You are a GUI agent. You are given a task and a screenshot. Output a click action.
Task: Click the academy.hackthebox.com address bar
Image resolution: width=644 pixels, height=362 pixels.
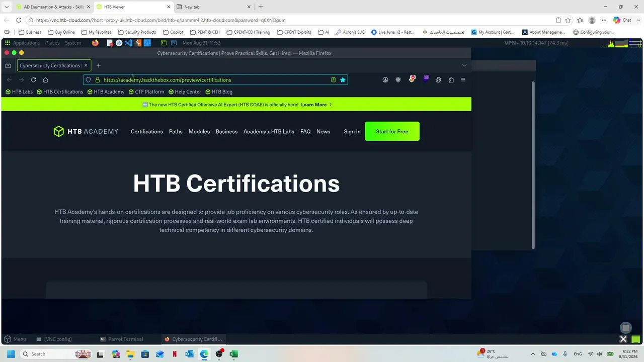point(215,80)
